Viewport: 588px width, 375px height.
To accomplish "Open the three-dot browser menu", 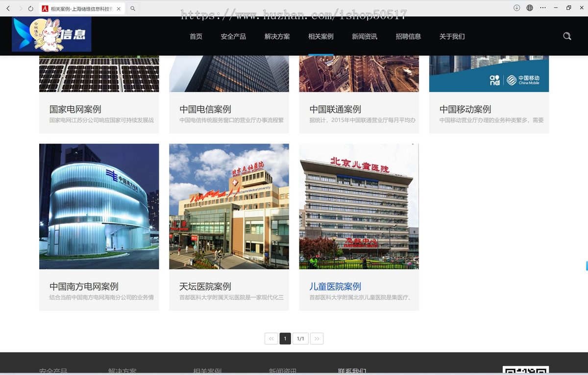I will (x=543, y=8).
